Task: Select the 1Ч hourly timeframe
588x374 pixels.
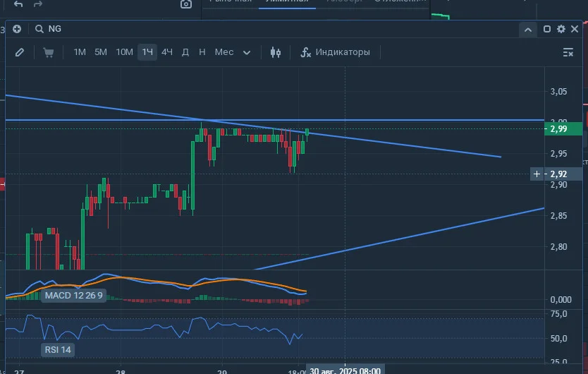Action: 147,52
